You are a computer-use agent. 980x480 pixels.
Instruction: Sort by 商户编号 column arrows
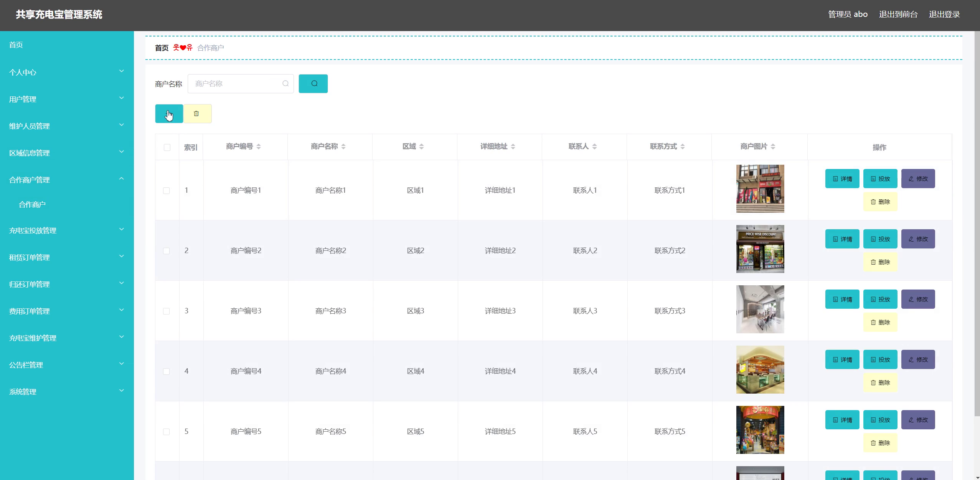coord(259,147)
